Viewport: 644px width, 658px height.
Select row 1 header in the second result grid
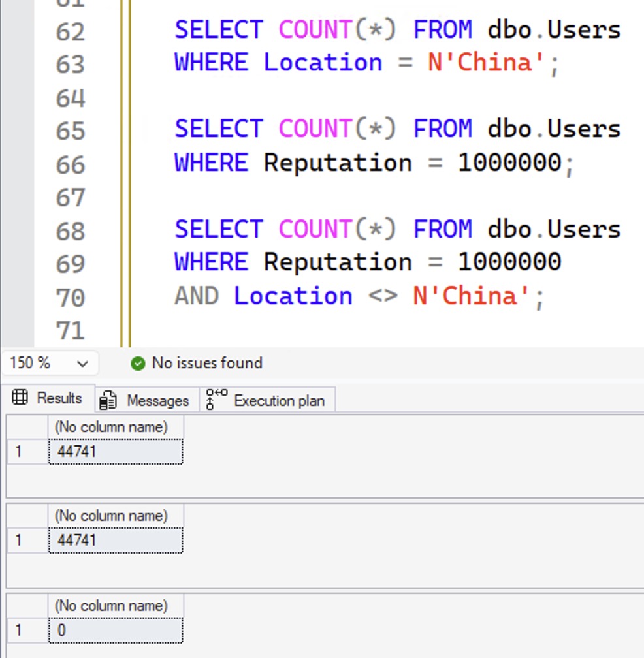(27, 540)
